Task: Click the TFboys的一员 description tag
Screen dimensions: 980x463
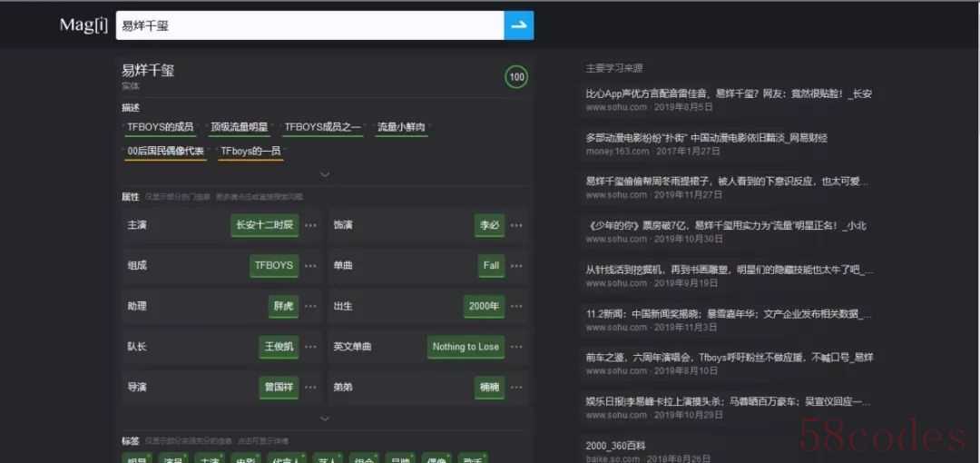Action: [x=250, y=152]
